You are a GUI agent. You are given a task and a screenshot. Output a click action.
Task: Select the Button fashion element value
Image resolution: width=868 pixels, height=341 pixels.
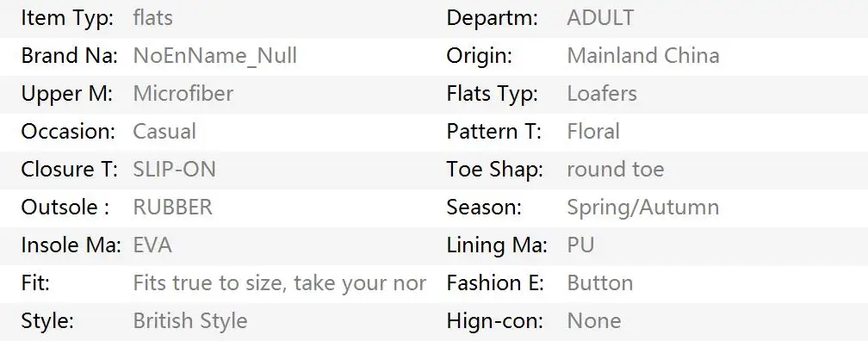600,283
